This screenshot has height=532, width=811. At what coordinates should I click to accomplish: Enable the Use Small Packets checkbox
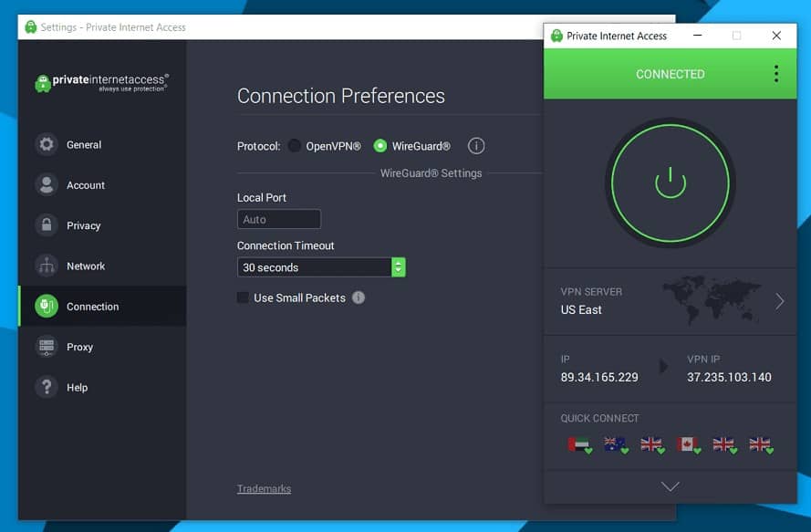coord(243,297)
